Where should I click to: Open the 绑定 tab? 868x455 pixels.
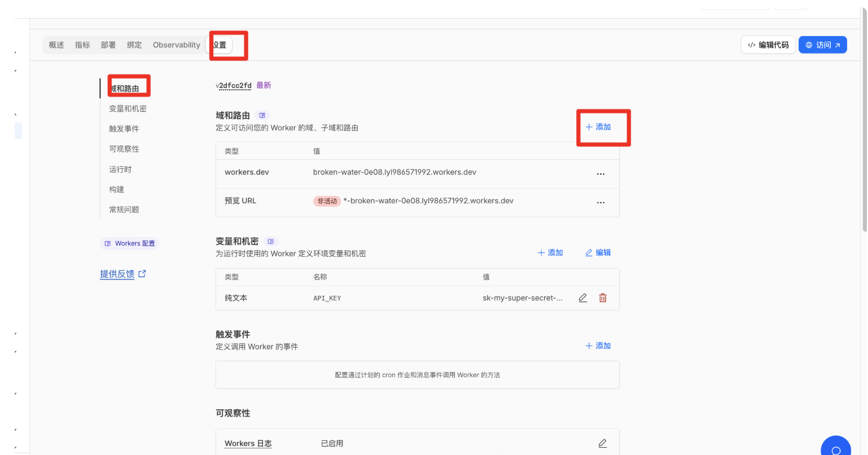(134, 45)
